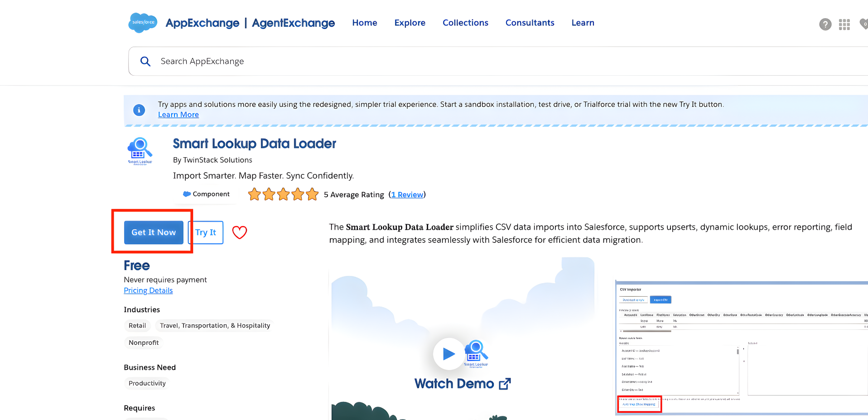Browse the Collections menu
Image resolution: width=868 pixels, height=420 pixels.
click(465, 23)
